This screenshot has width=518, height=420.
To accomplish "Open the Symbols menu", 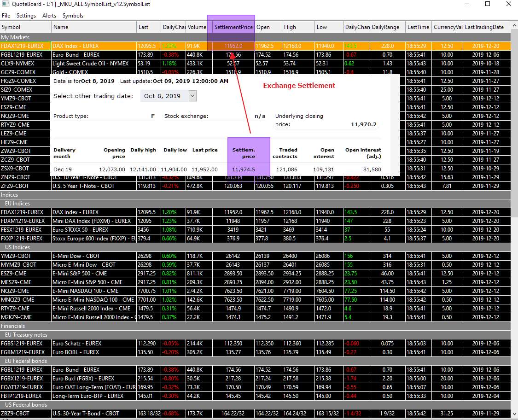I will click(73, 16).
